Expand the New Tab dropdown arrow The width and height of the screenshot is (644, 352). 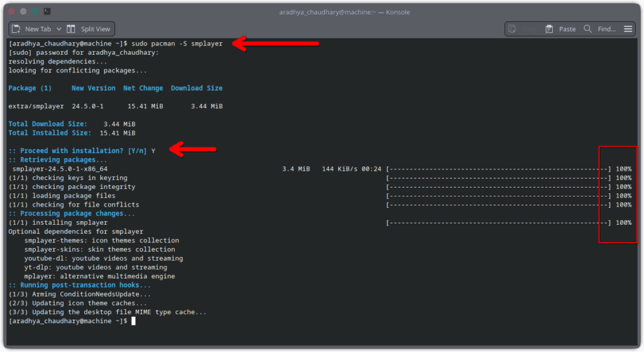59,29
